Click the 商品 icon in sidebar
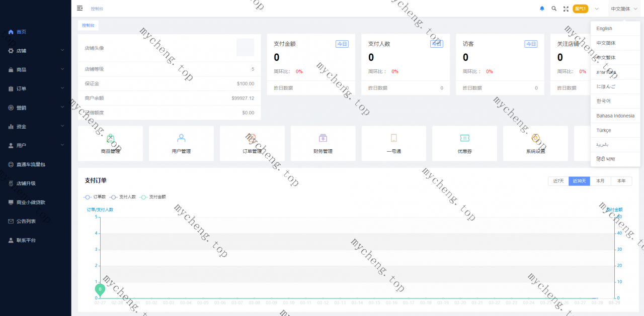Image resolution: width=644 pixels, height=316 pixels. click(11, 70)
